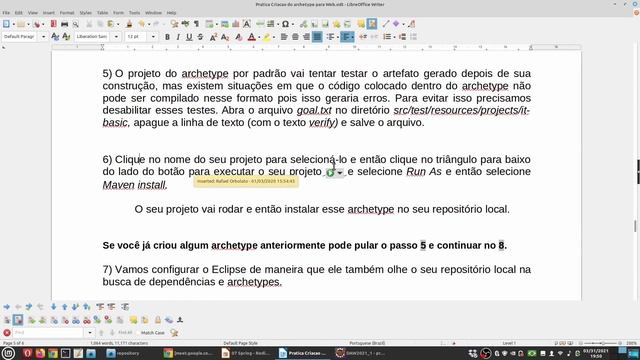The image size is (640, 360).
Task: Apply Superscript formatting
Action: coord(213,37)
